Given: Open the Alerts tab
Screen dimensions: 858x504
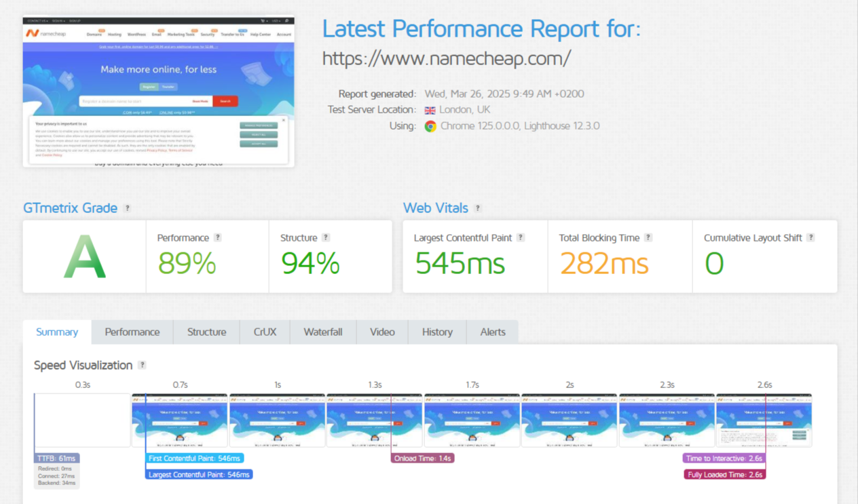Looking at the screenshot, I should [493, 332].
